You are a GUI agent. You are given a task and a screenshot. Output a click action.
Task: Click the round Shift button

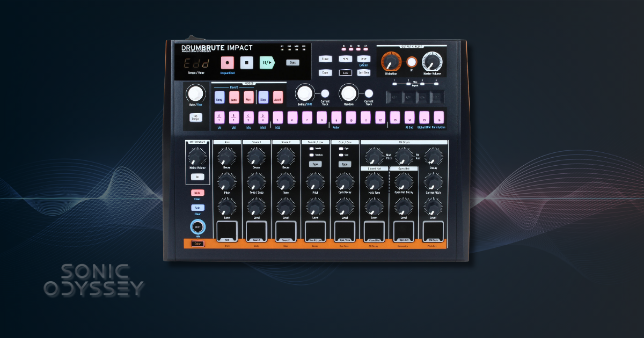click(197, 227)
